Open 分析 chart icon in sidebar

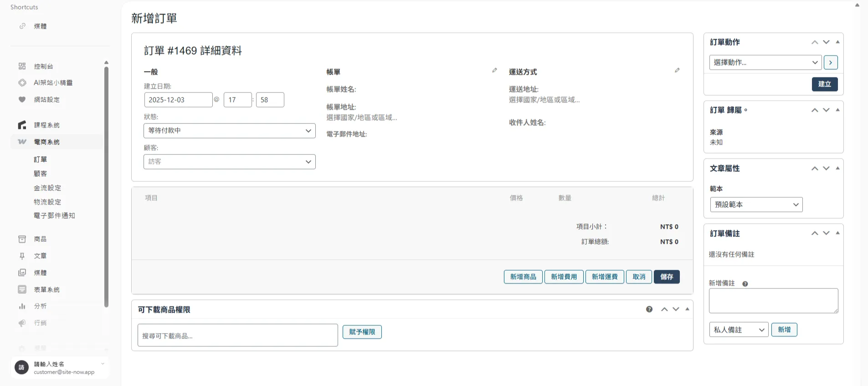(x=22, y=306)
